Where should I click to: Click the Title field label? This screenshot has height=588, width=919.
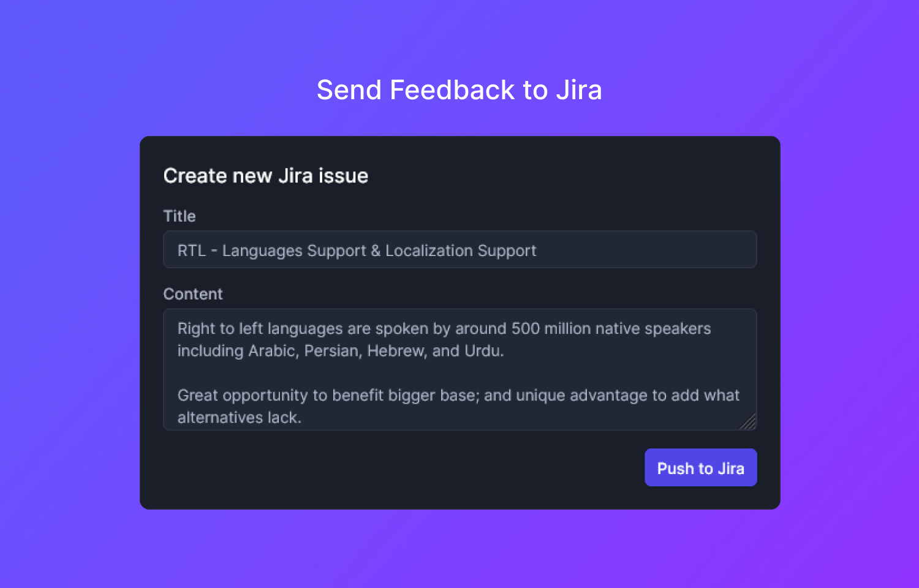[x=180, y=216]
